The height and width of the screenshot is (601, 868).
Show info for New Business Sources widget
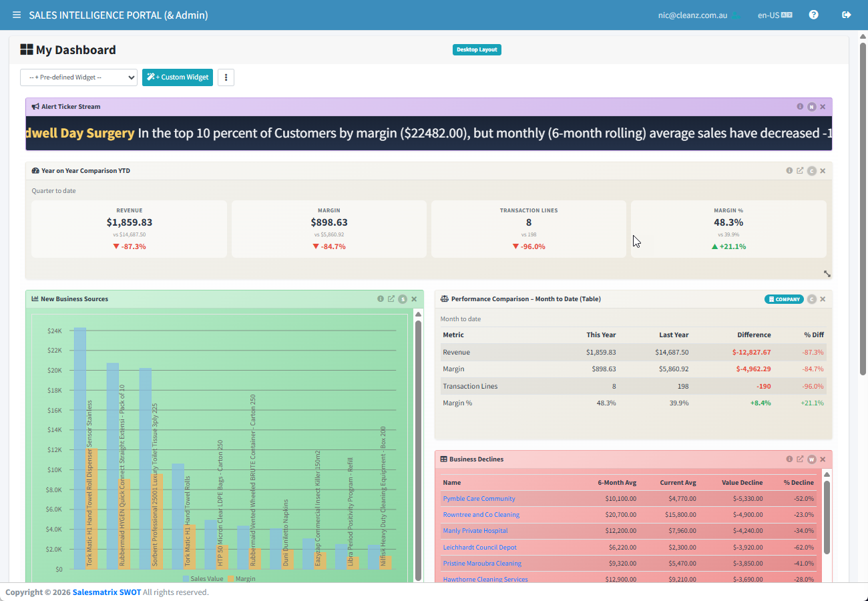(x=381, y=299)
